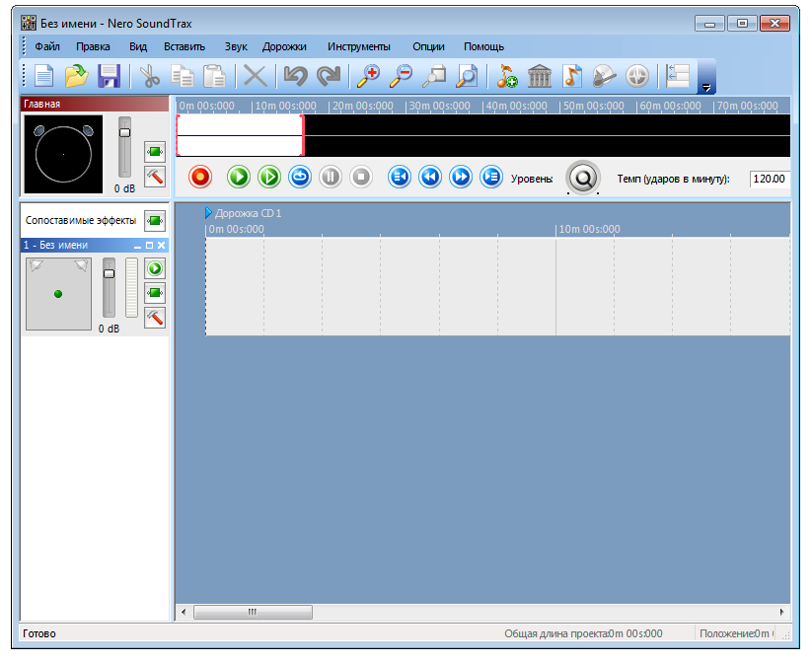Open track 1 effects chain icon
This screenshot has width=812, height=663.
click(155, 293)
